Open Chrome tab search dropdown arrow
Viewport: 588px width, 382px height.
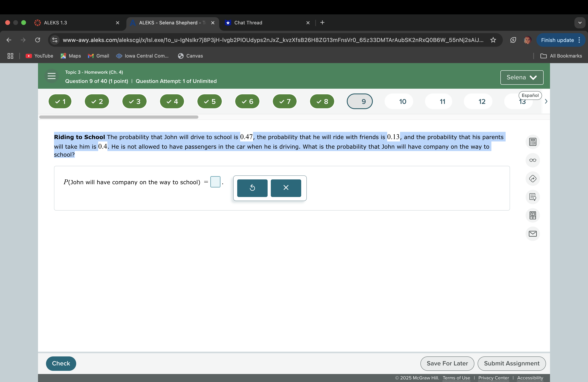point(580,23)
